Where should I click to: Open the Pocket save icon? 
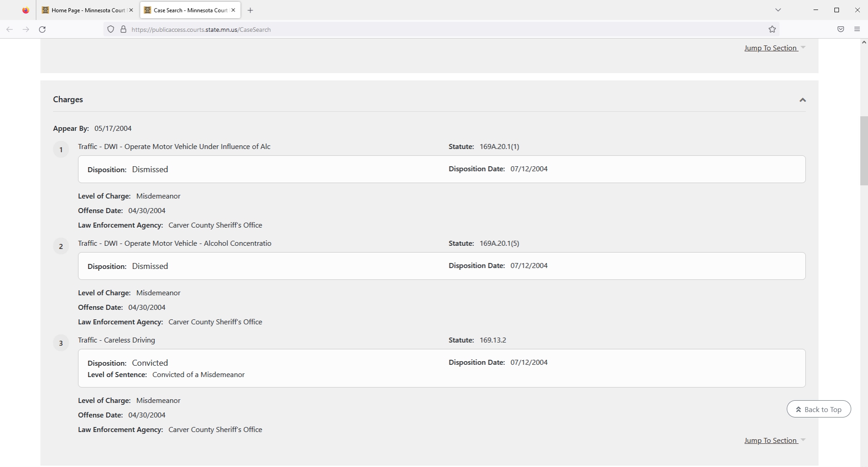[x=841, y=30]
